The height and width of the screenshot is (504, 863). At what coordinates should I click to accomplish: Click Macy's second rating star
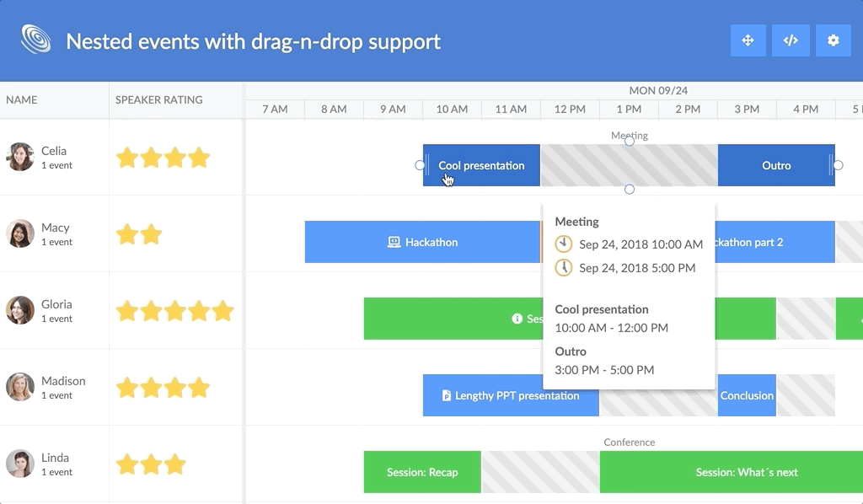pos(151,233)
